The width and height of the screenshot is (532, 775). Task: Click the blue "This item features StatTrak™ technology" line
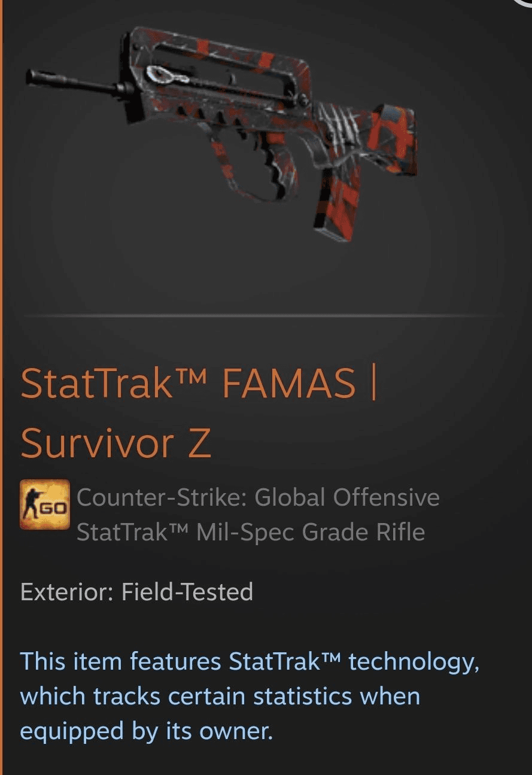pyautogui.click(x=250, y=662)
